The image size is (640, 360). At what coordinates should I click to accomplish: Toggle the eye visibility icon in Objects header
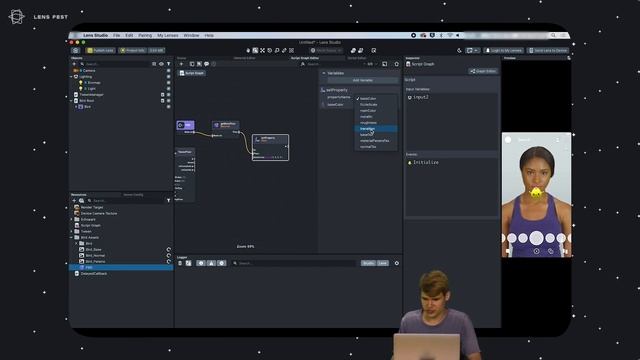point(161,64)
